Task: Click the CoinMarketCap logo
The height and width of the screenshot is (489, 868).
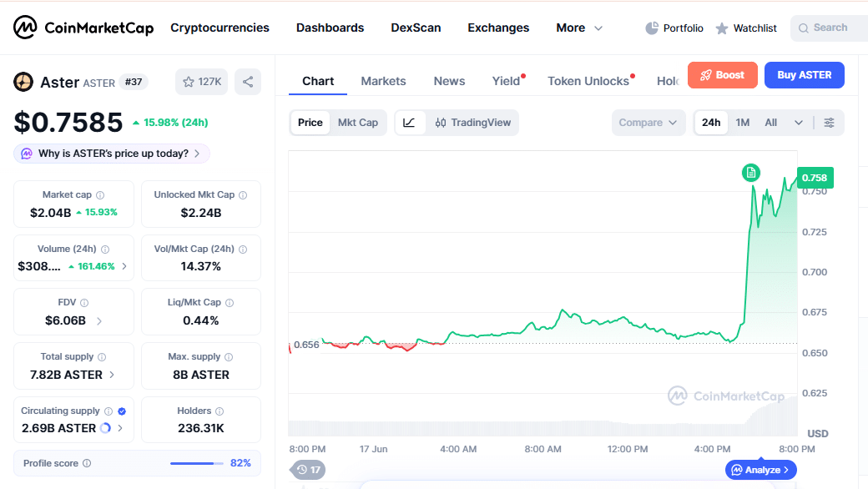Action: (83, 27)
